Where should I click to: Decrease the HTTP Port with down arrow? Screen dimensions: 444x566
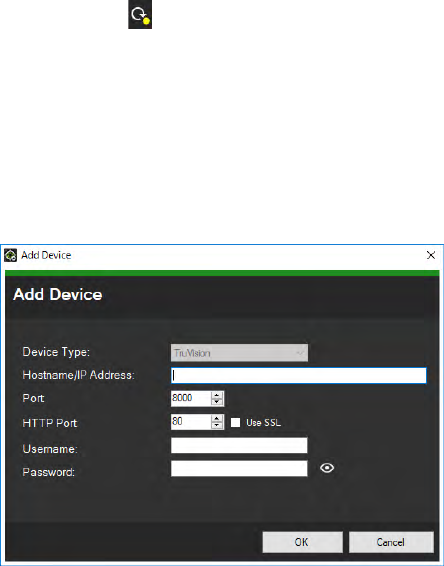pyautogui.click(x=217, y=426)
